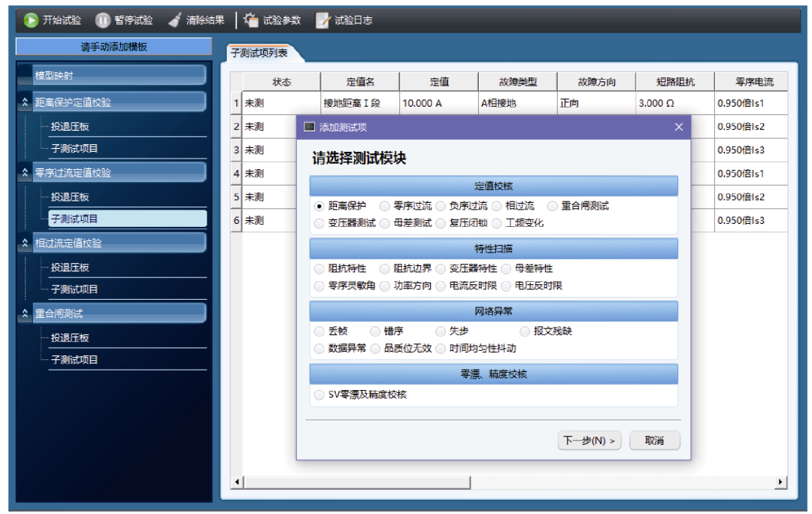Pick the 失步 network anomaly option
812x514 pixels.
pyautogui.click(x=440, y=331)
